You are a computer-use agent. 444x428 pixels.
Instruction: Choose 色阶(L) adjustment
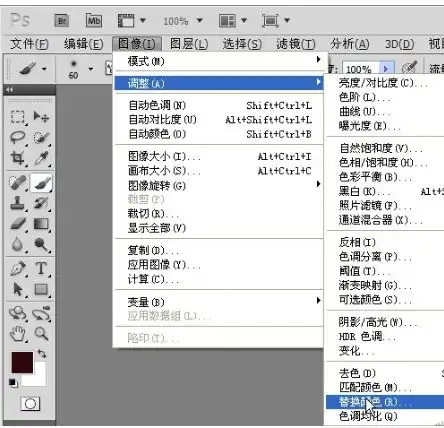385,97
